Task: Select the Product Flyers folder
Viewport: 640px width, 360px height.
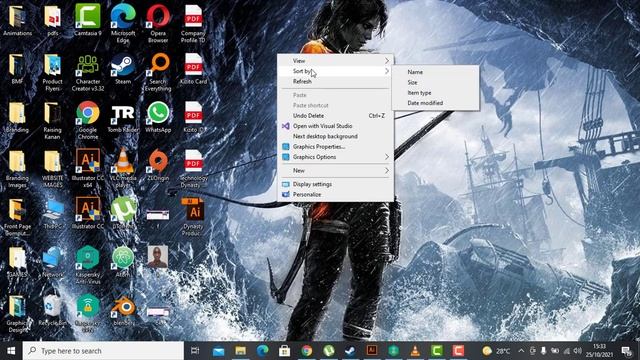Action: (52, 73)
